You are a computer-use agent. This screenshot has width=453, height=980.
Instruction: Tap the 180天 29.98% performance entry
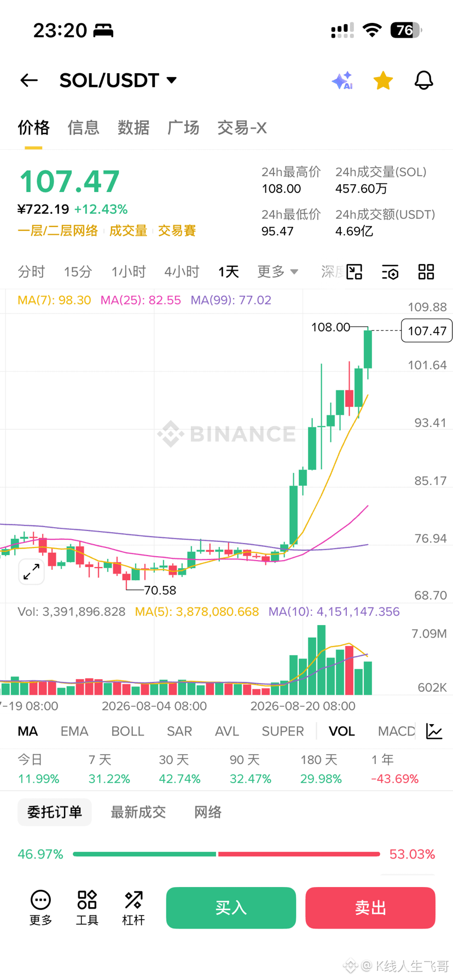321,769
